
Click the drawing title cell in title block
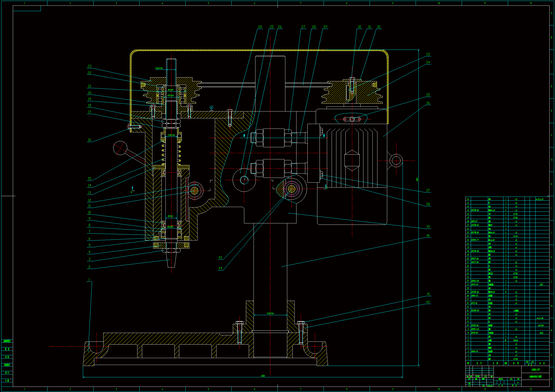click(x=535, y=377)
